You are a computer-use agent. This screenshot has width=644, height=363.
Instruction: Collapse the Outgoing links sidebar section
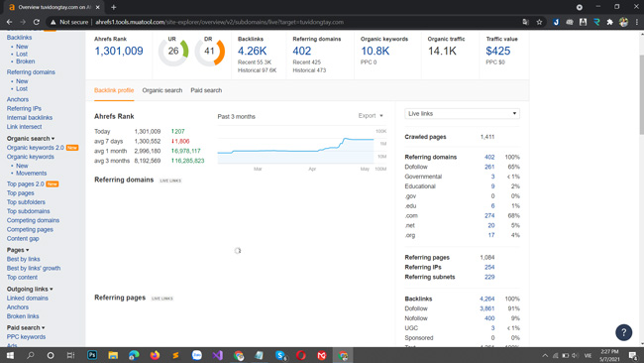tap(30, 289)
